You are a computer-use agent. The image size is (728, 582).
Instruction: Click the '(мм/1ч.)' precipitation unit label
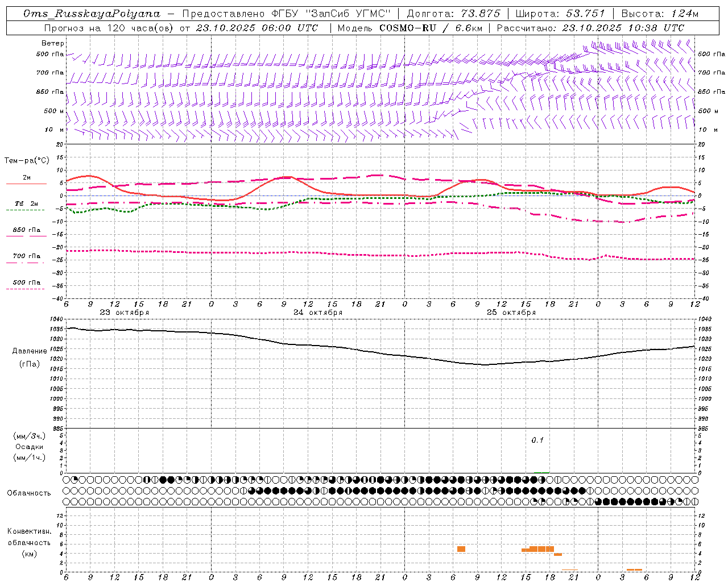tap(30, 458)
